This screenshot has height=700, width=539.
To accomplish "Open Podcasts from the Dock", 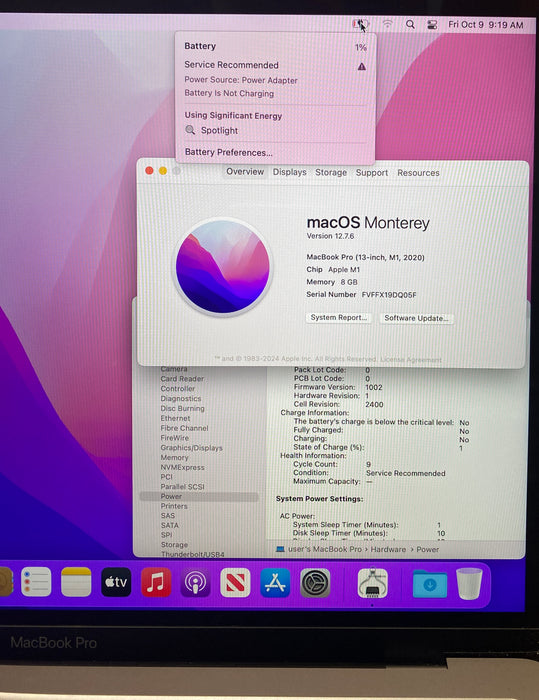I will point(196,583).
